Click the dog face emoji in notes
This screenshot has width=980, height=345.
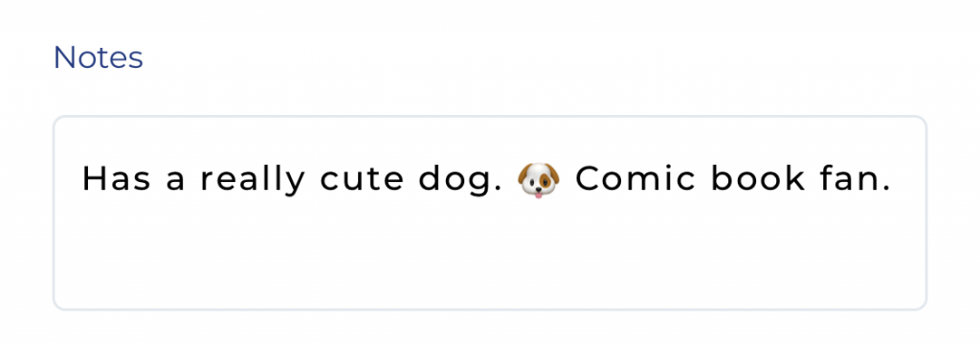coord(539,180)
